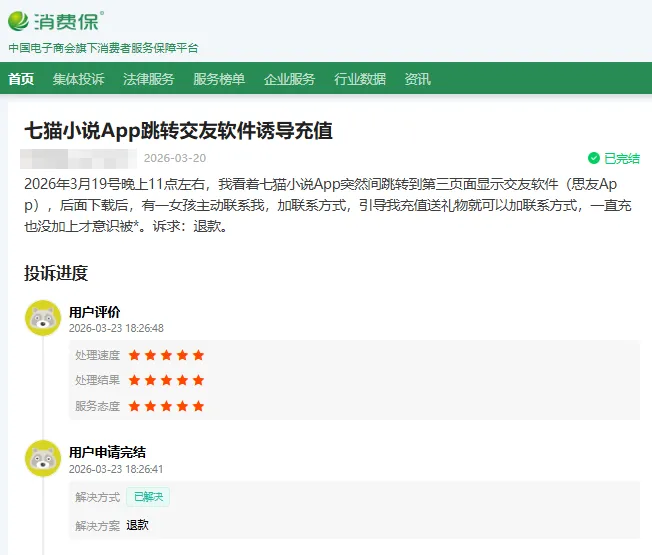
Task: Click the 消费保 green logo
Action: click(x=56, y=21)
